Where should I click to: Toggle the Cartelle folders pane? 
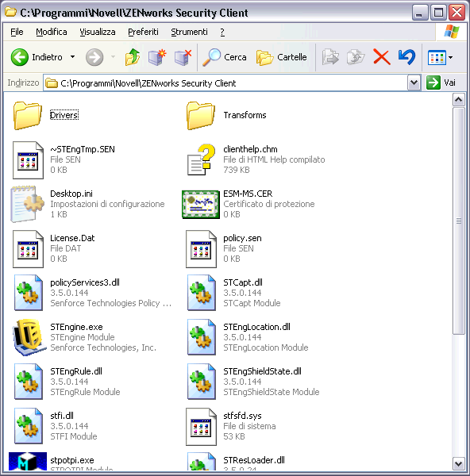(282, 57)
